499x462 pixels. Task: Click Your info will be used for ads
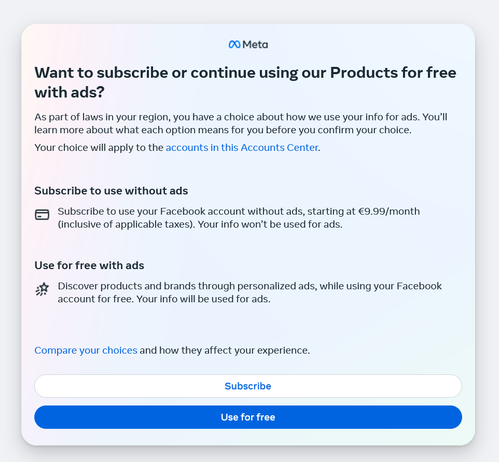click(x=203, y=299)
